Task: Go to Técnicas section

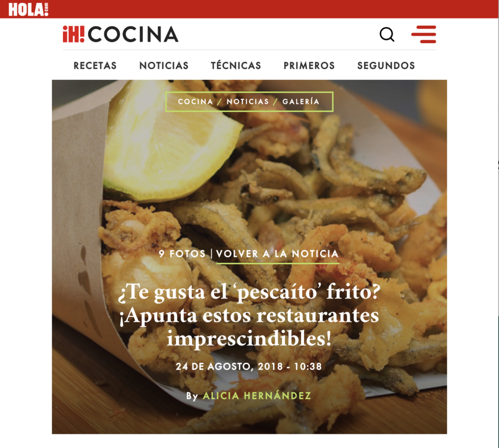Action: point(236,65)
